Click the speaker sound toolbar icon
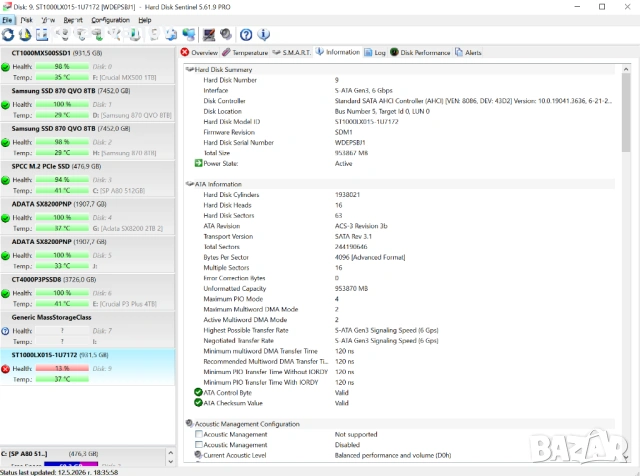 [x=226, y=35]
